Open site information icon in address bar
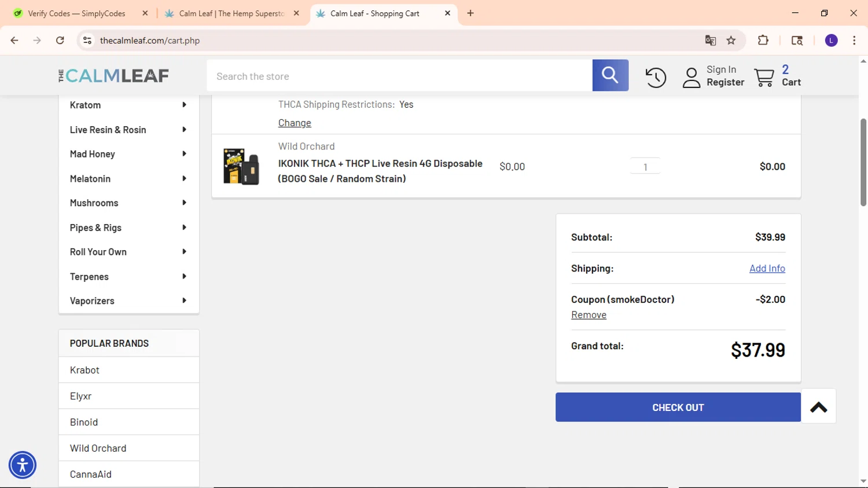 click(87, 41)
